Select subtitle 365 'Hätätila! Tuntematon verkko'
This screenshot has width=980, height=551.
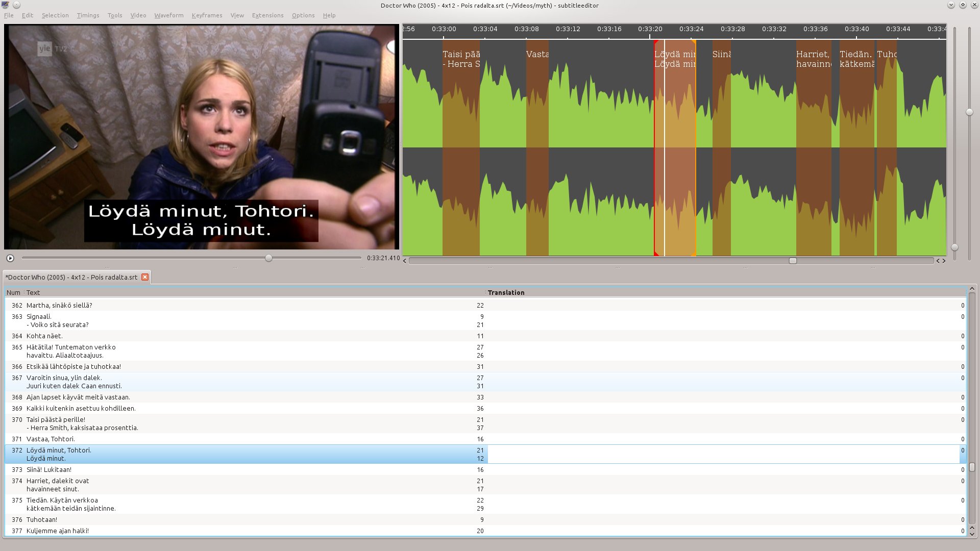tap(485, 351)
